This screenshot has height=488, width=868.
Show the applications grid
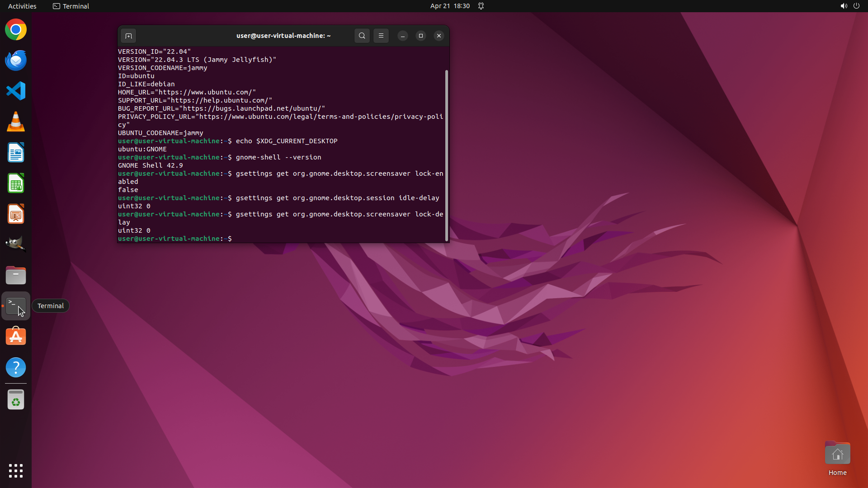(16, 470)
